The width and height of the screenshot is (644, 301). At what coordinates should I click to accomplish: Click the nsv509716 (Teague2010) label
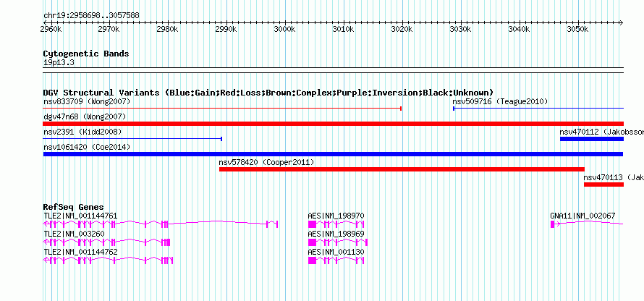tap(500, 101)
